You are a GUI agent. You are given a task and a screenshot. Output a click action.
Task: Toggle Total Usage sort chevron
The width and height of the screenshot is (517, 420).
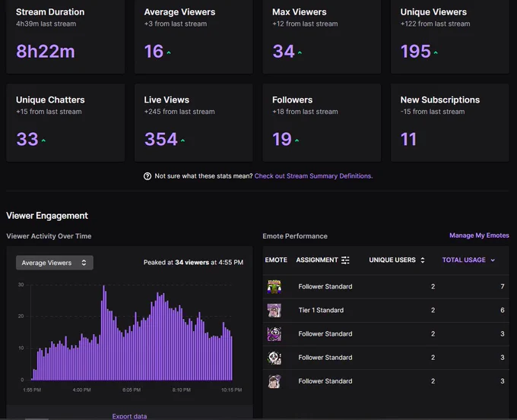click(x=493, y=261)
